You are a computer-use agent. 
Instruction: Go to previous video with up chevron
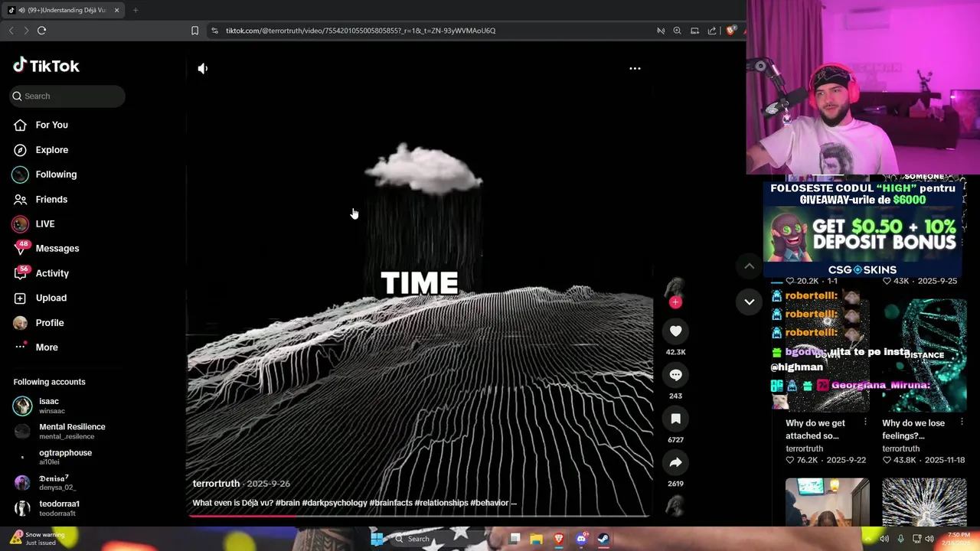click(750, 266)
